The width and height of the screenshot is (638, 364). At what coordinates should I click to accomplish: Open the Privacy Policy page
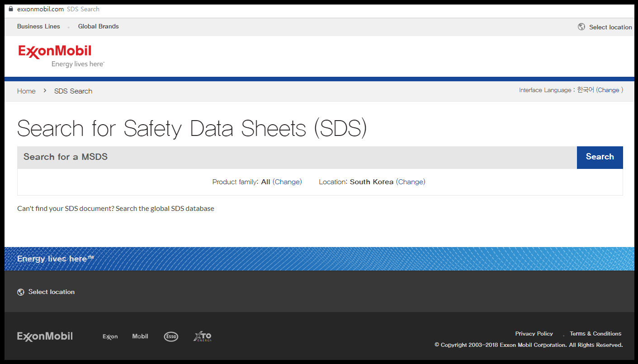tap(534, 334)
